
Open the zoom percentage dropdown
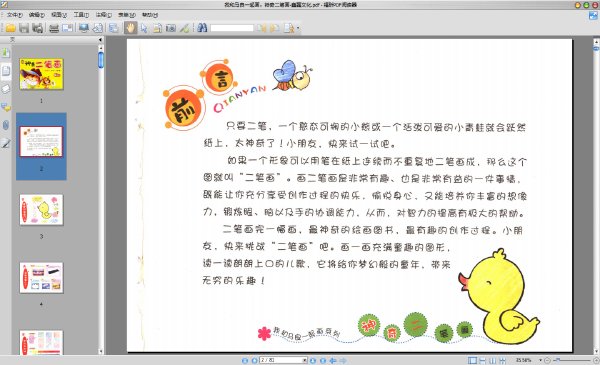[541, 360]
